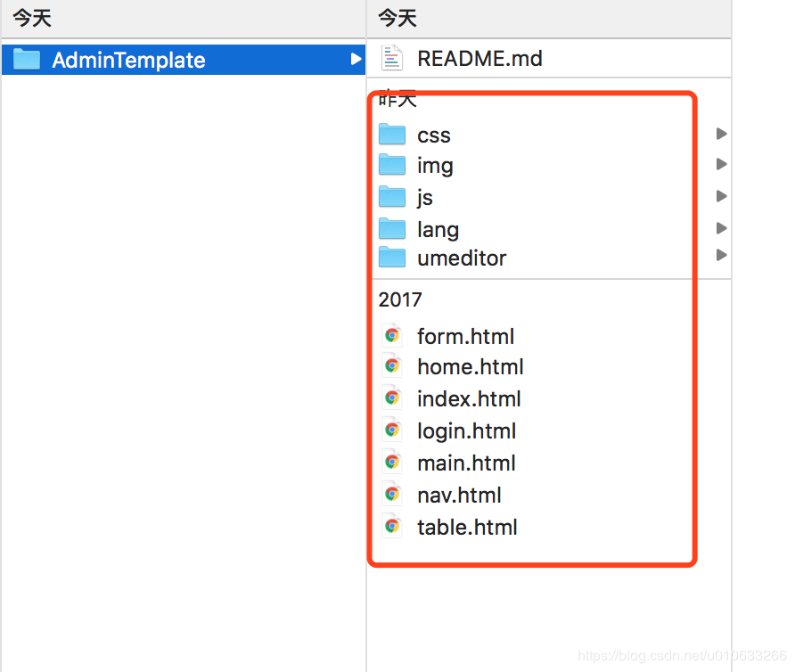Select the main.html file name
795x672 pixels.
click(466, 463)
